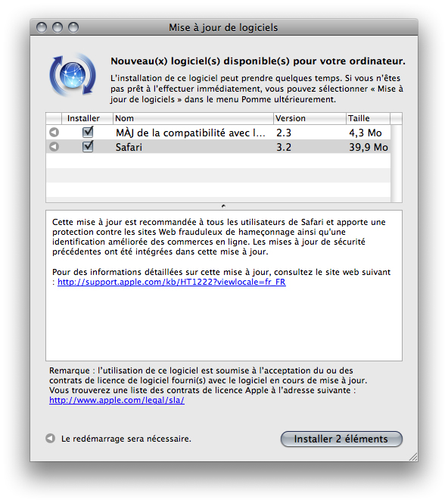The height and width of the screenshot is (503, 448).
Task: Click the window resize grip in the corner
Action: [413, 457]
